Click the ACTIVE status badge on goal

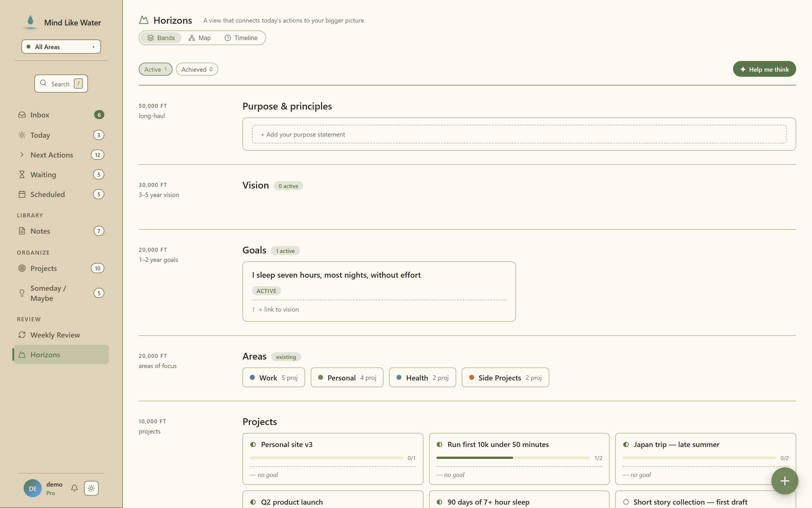(x=266, y=291)
